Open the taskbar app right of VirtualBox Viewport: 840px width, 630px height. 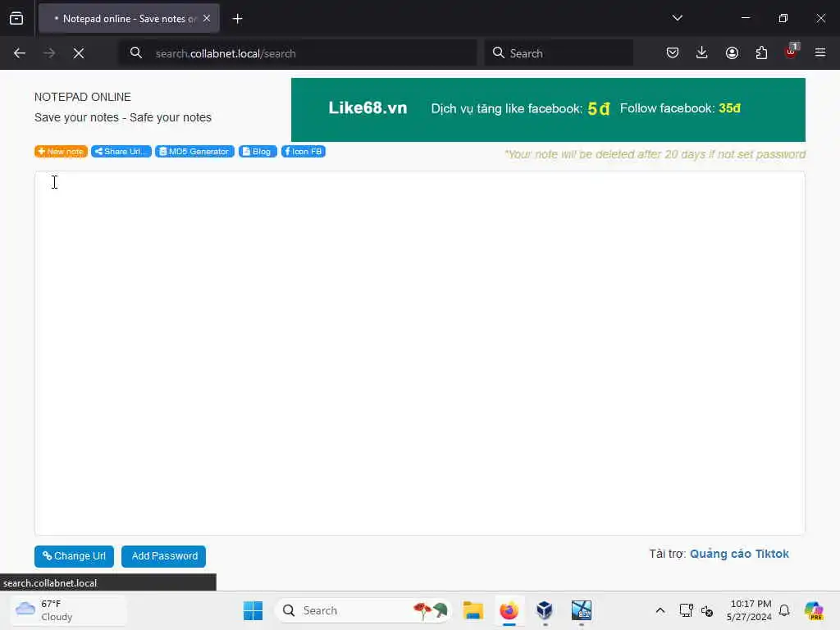(x=582, y=610)
